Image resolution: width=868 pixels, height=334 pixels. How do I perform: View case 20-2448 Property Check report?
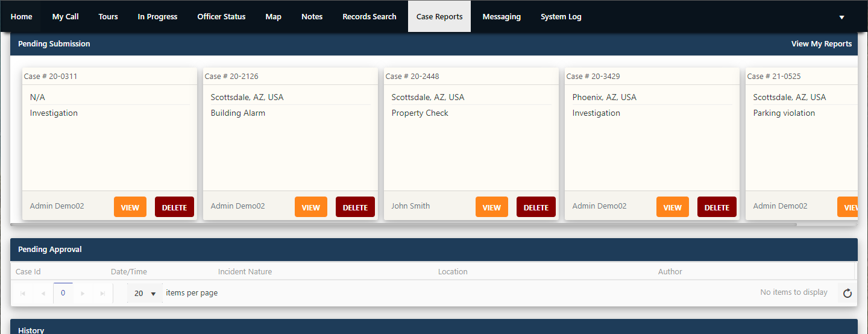click(x=492, y=207)
